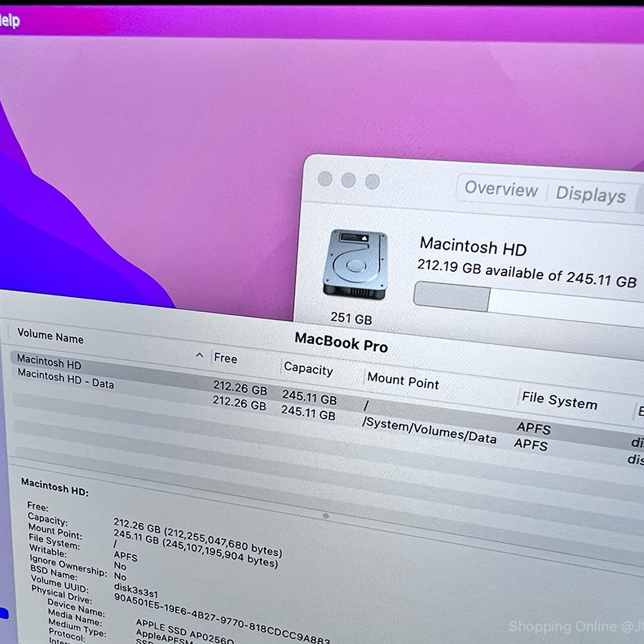This screenshot has height=644, width=644.
Task: Click the 251 GB disk size label
Action: pos(351,318)
